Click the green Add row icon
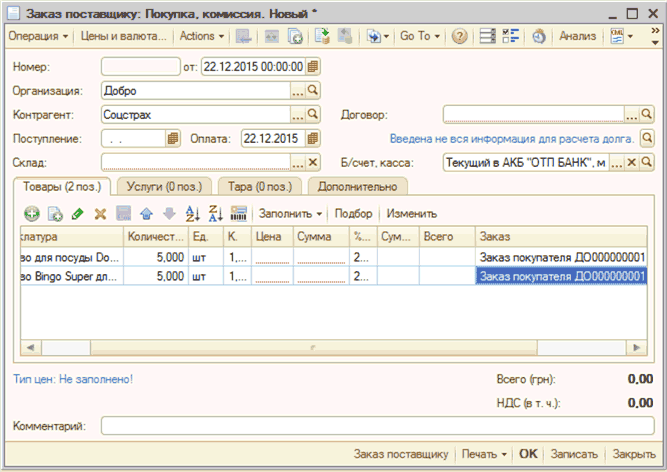The width and height of the screenshot is (667, 472). [32, 213]
